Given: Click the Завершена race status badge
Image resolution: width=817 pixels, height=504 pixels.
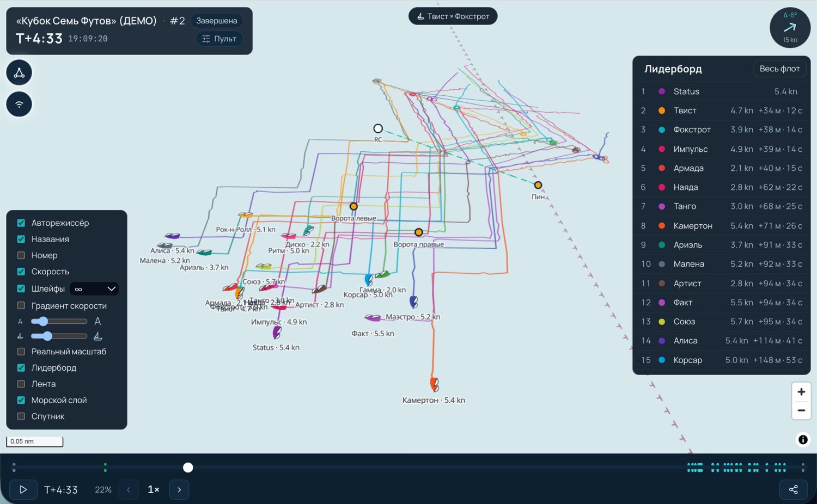Looking at the screenshot, I should point(217,21).
